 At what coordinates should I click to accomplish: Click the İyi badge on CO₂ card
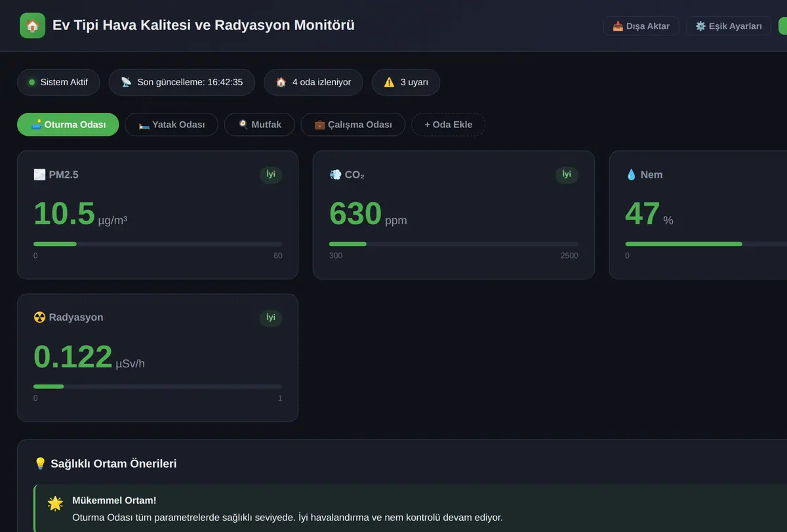coord(567,174)
